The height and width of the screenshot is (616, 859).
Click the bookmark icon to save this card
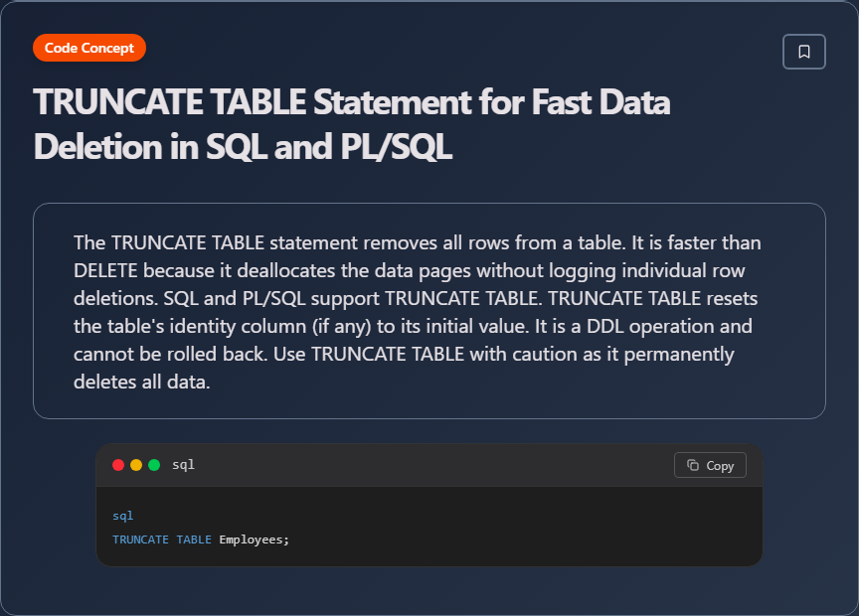pos(804,52)
